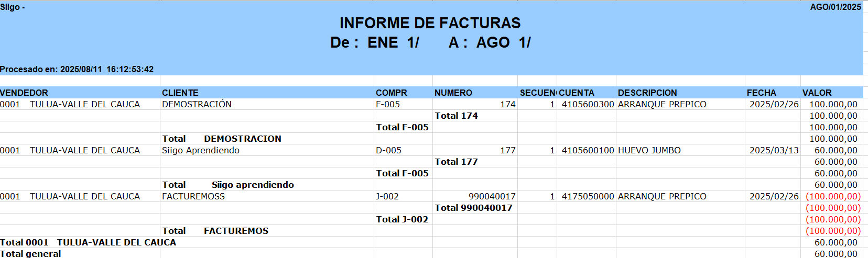The height and width of the screenshot is (258, 868).
Task: Click the FACTUREMOSS client cell
Action: (x=193, y=196)
